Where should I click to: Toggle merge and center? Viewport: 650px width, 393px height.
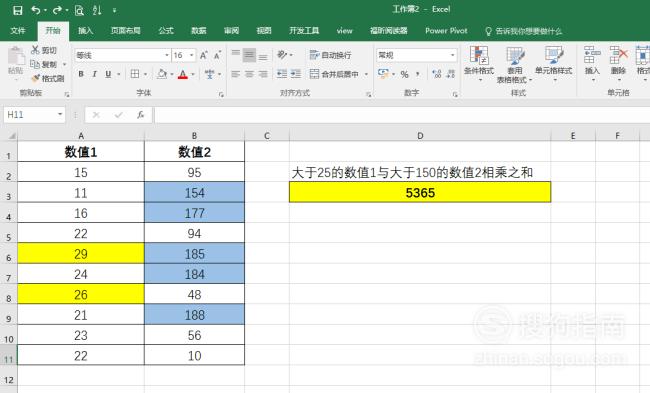[334, 74]
